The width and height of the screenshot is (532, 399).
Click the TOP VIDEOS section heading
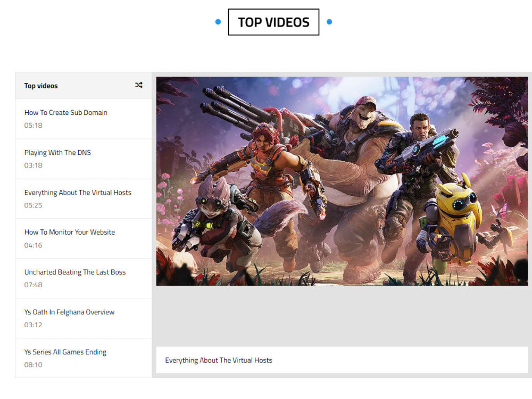point(273,22)
